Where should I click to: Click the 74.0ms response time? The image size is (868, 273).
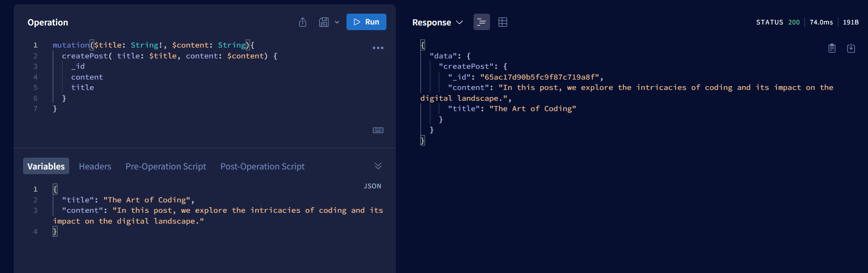[x=821, y=22]
